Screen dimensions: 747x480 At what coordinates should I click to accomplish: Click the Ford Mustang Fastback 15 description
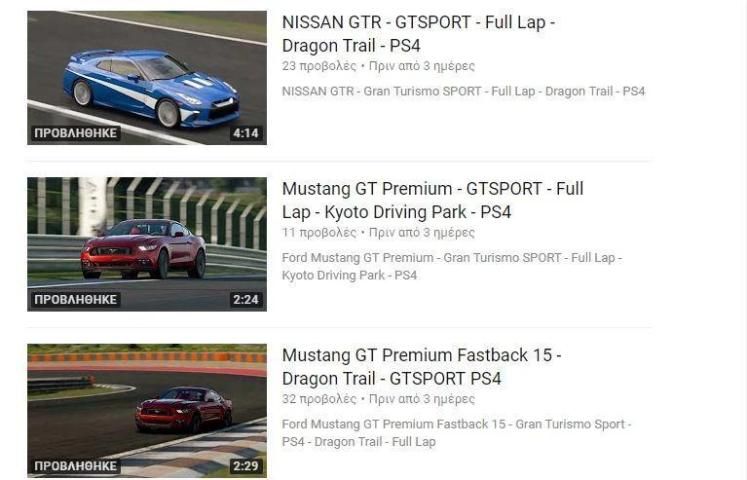[456, 433]
